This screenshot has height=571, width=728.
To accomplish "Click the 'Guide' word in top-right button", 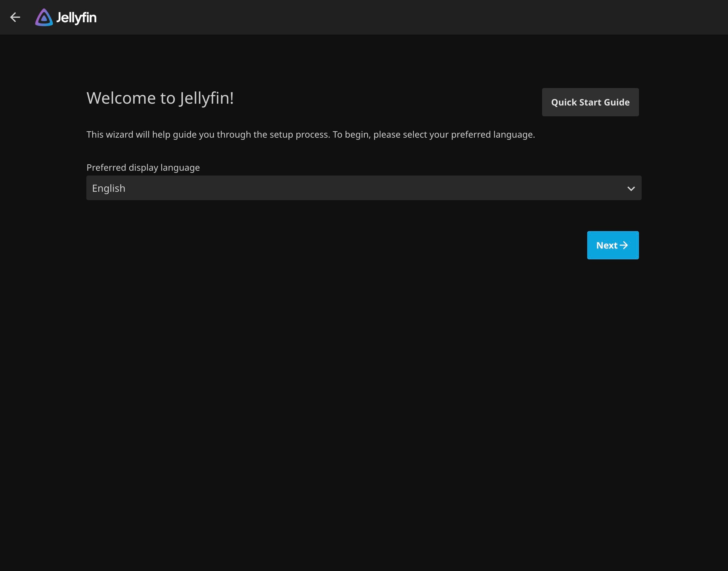I will point(617,102).
